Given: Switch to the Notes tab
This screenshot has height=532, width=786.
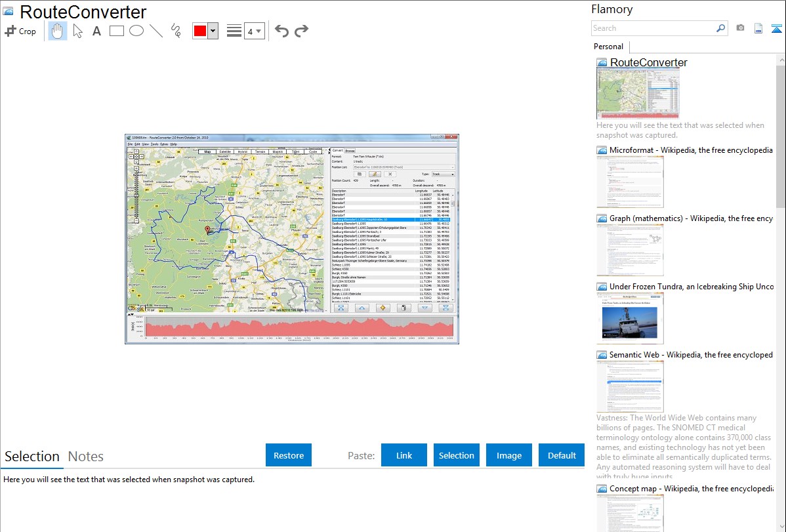Looking at the screenshot, I should [86, 457].
